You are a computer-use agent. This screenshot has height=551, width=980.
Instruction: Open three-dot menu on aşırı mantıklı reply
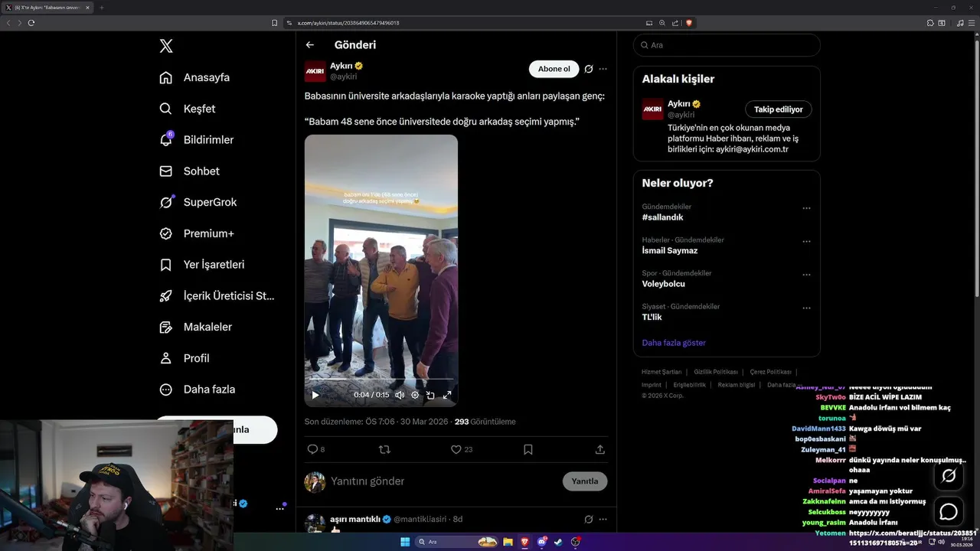603,519
